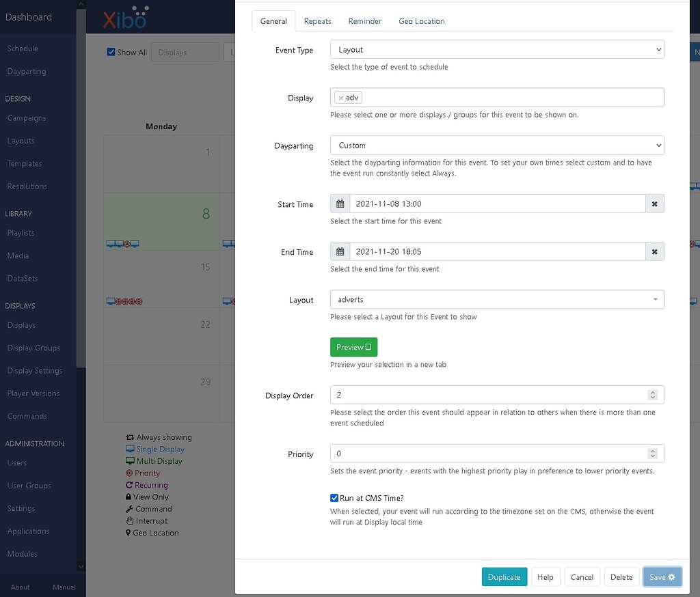Open the Start Time calendar picker

(x=340, y=204)
